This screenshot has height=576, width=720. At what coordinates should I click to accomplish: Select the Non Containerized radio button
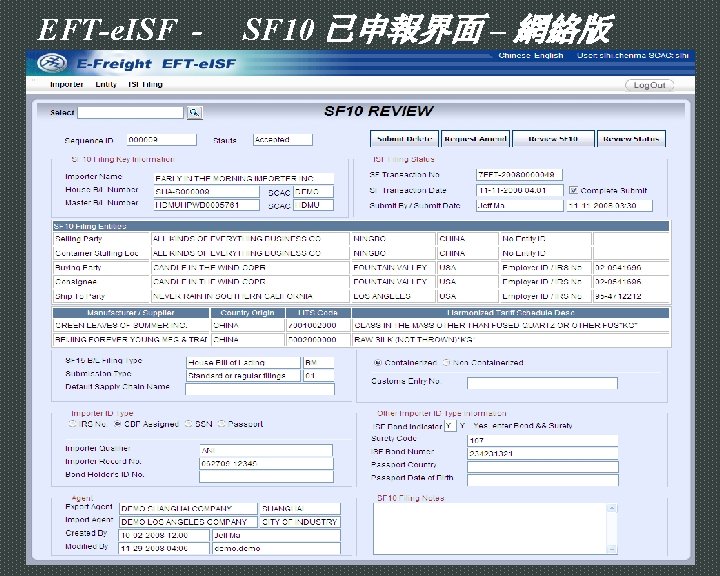tap(446, 362)
